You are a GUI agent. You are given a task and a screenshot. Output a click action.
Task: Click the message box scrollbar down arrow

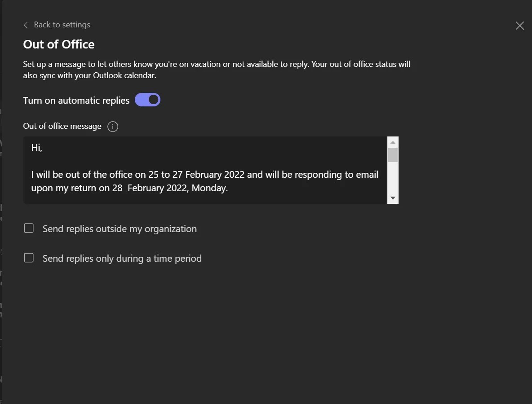[x=392, y=198]
